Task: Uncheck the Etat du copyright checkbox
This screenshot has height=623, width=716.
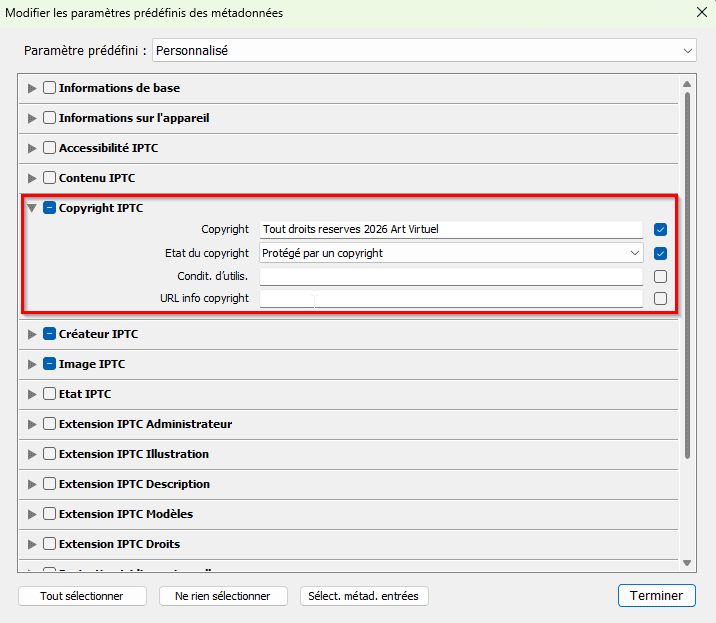Action: click(x=660, y=253)
